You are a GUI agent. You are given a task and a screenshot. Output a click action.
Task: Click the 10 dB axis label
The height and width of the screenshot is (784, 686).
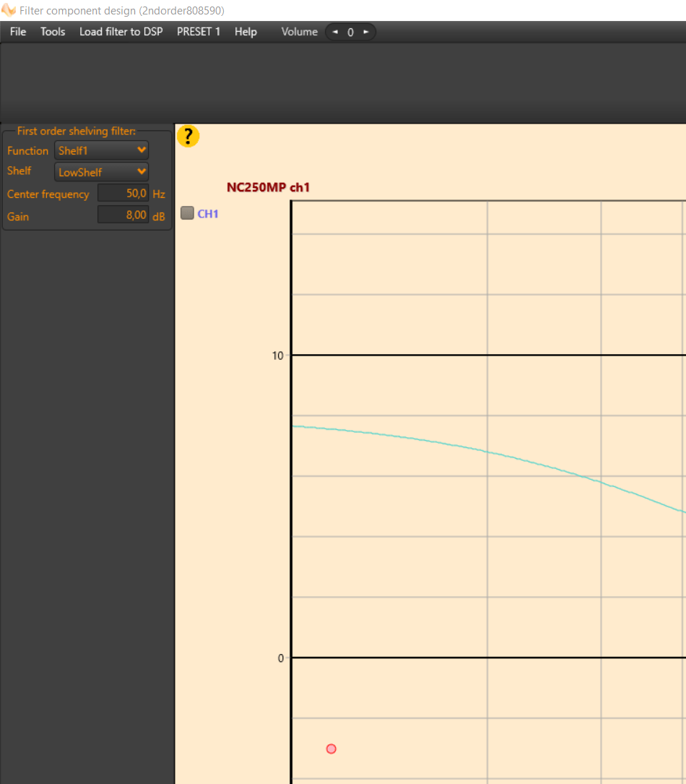pyautogui.click(x=277, y=356)
